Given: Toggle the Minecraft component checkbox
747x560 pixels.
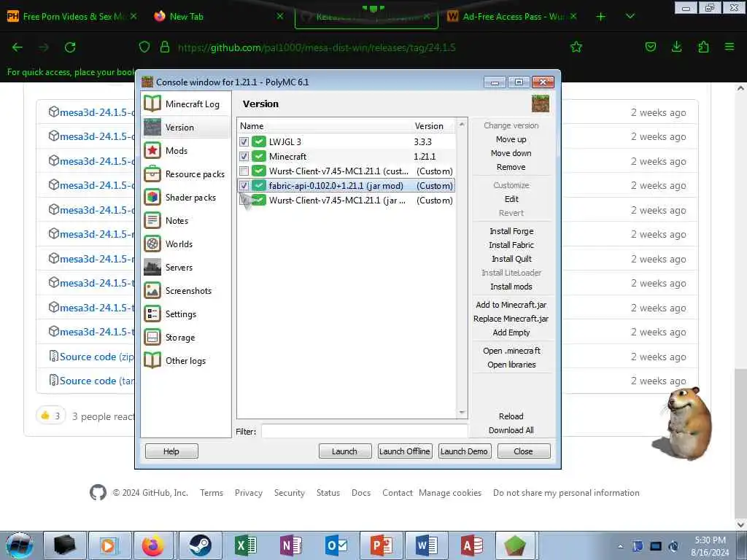Looking at the screenshot, I should [244, 156].
